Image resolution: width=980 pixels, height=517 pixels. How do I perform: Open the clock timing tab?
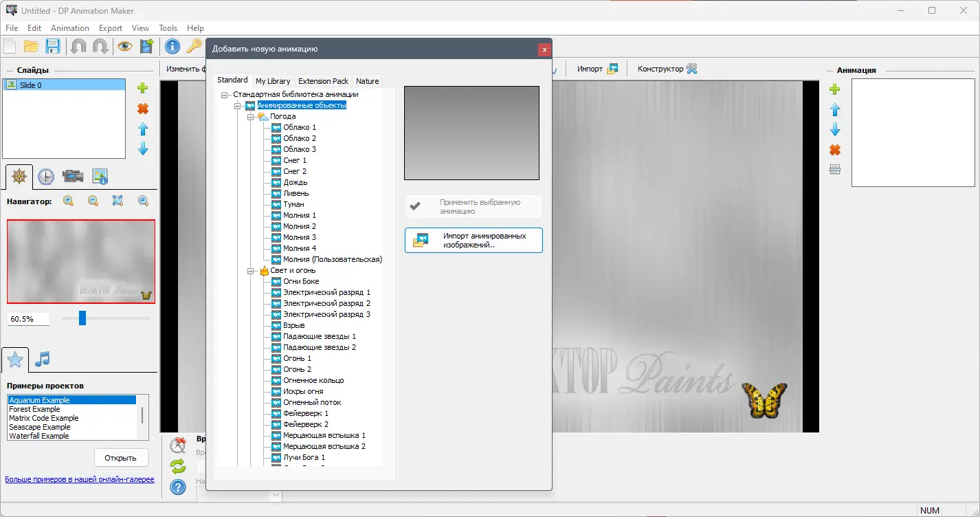pyautogui.click(x=46, y=177)
